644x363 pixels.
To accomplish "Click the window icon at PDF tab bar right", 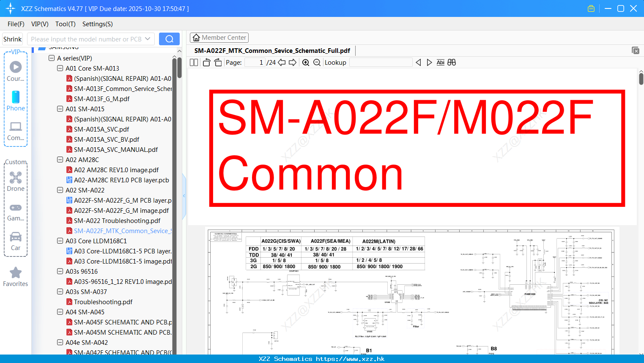I will (x=636, y=50).
